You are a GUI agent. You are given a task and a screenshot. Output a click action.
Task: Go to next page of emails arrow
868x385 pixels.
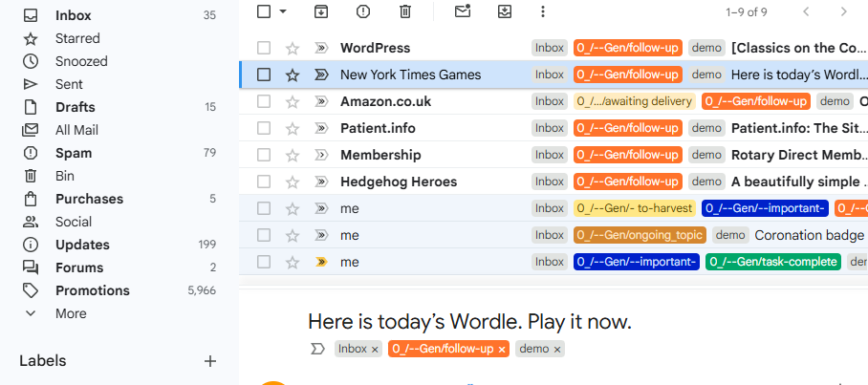click(x=843, y=11)
